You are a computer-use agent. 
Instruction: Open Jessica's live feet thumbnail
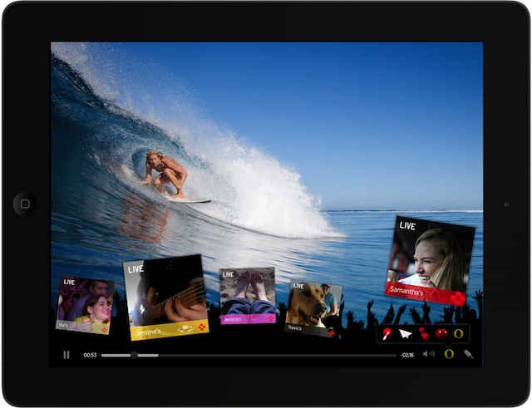(248, 296)
